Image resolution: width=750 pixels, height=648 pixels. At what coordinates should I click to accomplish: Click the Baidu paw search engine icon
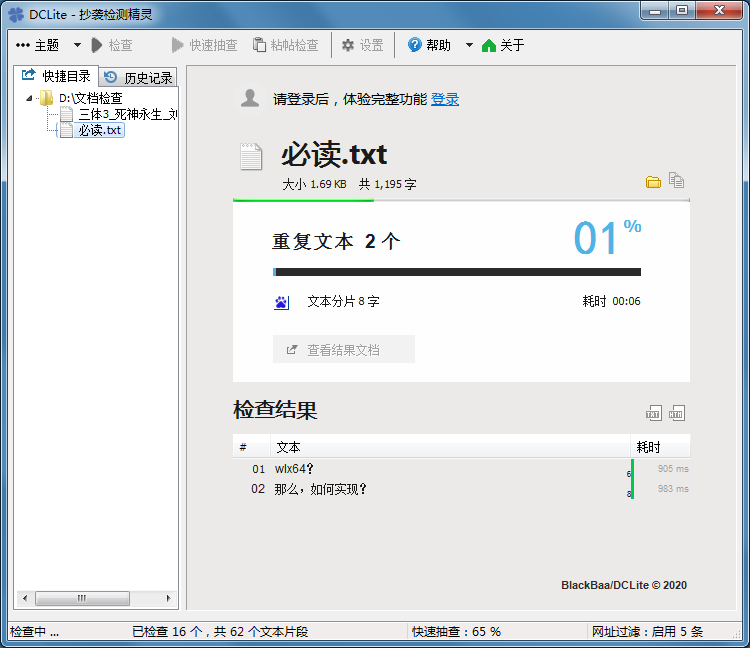pos(281,302)
